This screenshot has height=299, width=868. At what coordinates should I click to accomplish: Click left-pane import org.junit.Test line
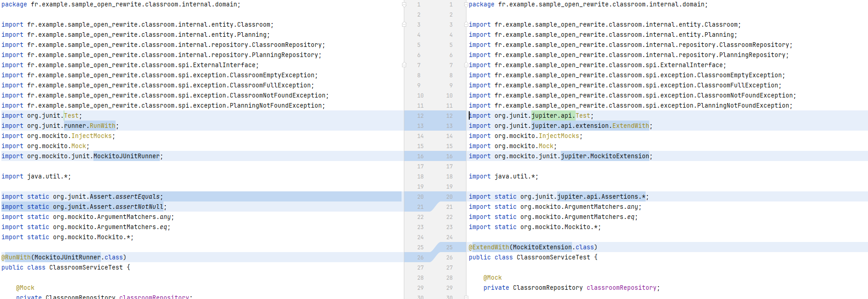pos(41,116)
